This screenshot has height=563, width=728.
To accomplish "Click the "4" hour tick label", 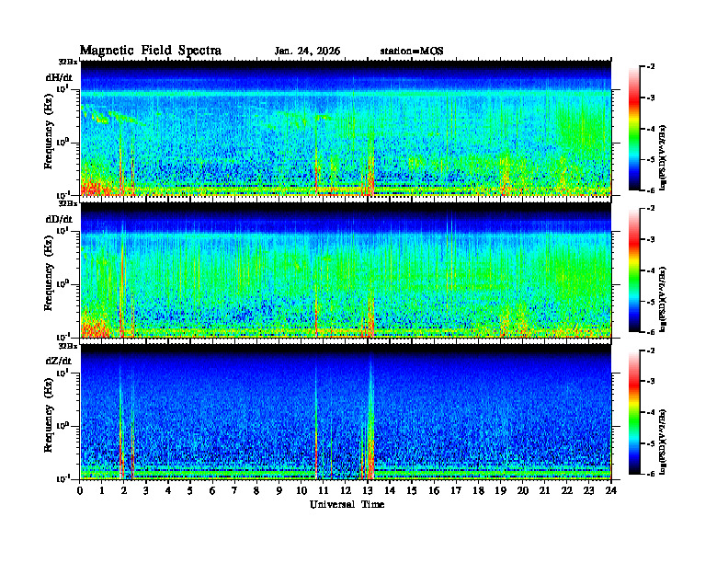I will click(x=168, y=490).
